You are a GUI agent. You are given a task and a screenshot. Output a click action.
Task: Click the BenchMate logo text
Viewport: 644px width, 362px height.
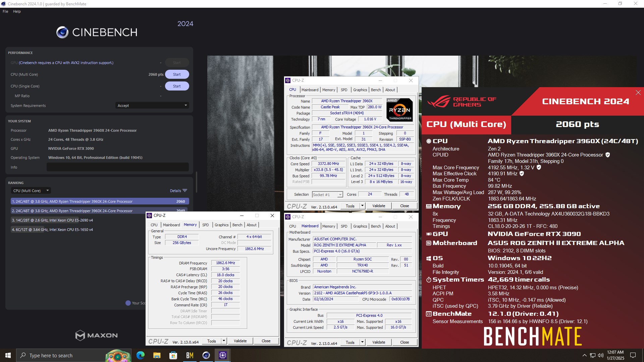point(533,336)
